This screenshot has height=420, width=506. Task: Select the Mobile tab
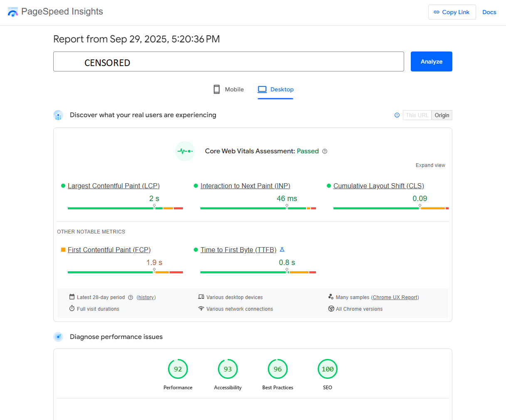click(x=229, y=89)
